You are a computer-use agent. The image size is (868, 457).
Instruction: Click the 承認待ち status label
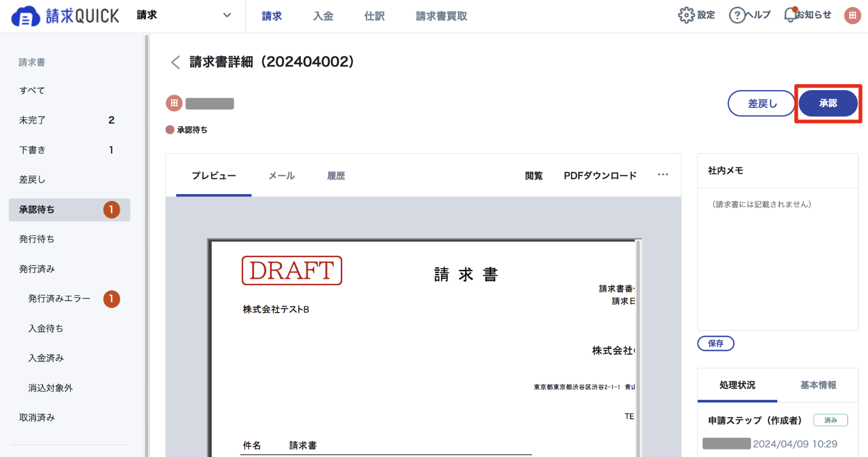pyautogui.click(x=192, y=129)
